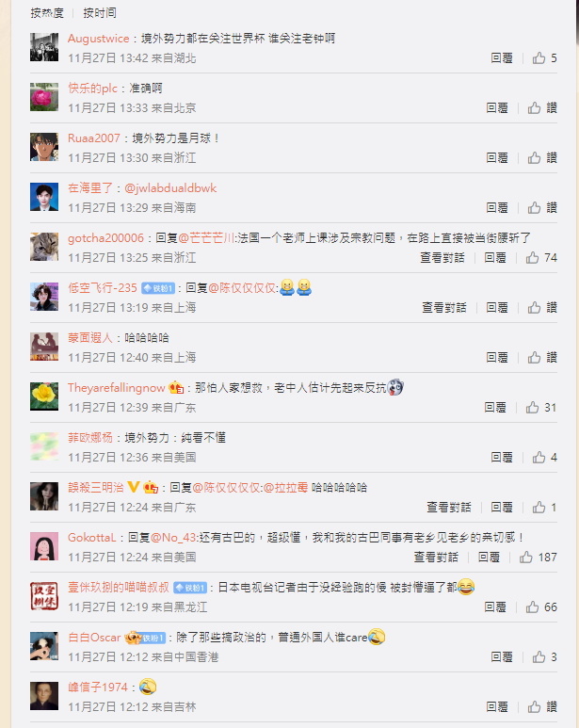Open the @jwlabdualdbwk mention link

(x=170, y=188)
